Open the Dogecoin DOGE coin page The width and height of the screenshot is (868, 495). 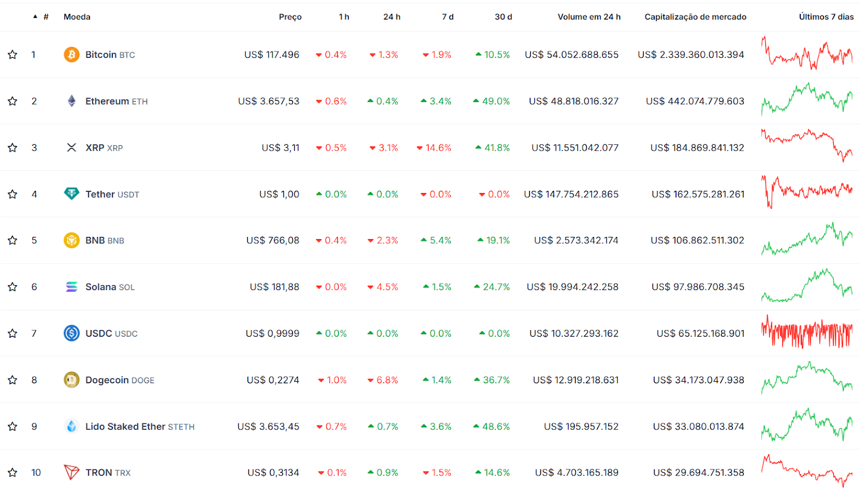coord(120,380)
